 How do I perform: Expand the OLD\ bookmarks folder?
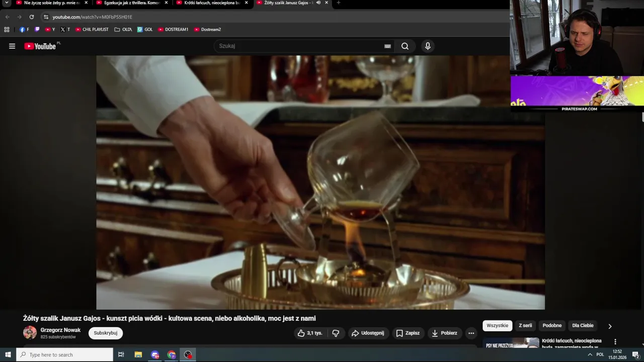123,29
